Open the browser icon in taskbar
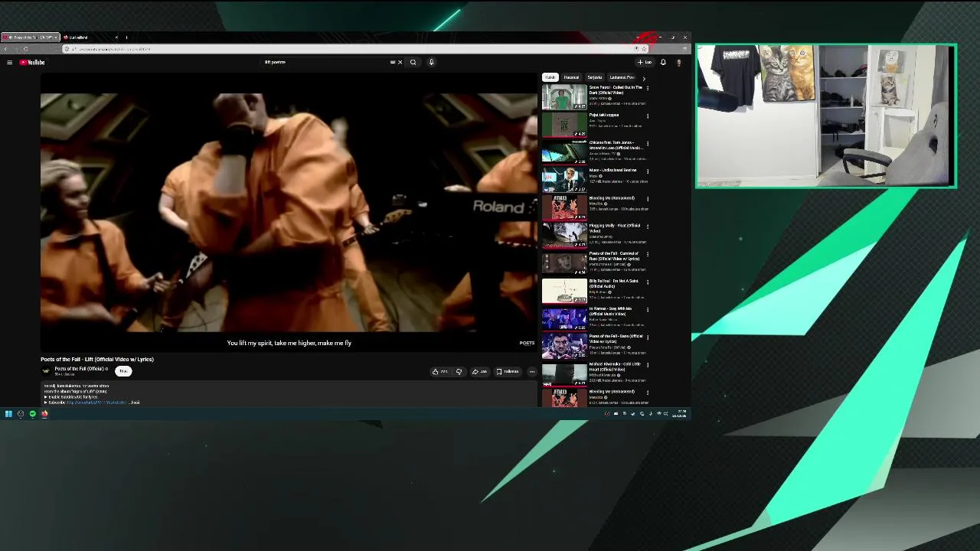 [x=44, y=414]
